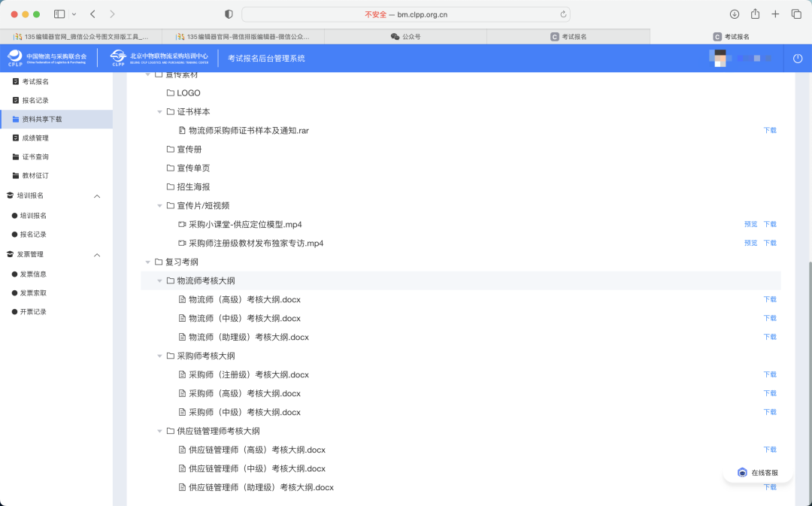The image size is (812, 506).
Task: Click the 成绩管理 sidebar icon
Action: (17, 138)
